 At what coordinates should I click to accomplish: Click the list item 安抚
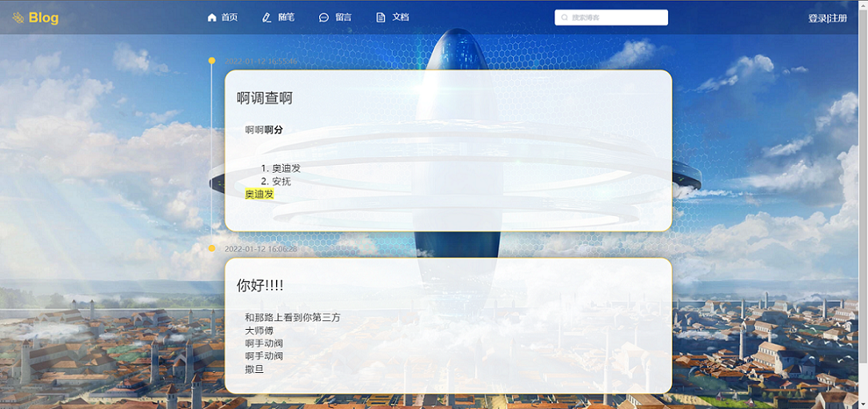pos(281,182)
